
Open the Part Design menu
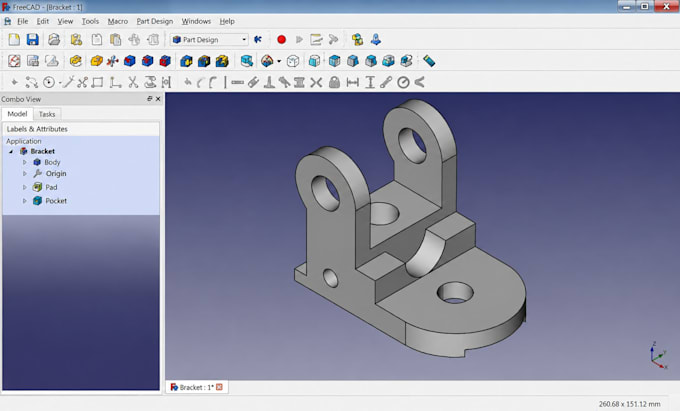pyautogui.click(x=154, y=21)
